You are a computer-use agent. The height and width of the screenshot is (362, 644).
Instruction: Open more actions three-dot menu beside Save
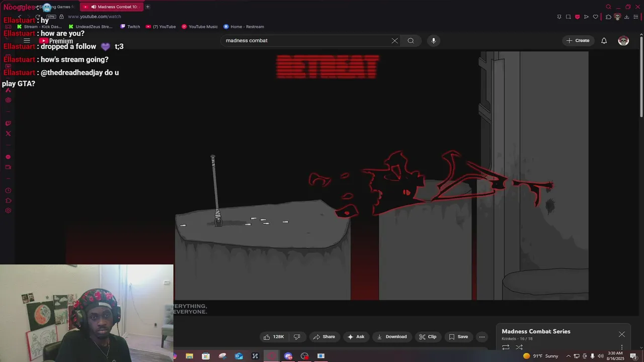pos(482,337)
